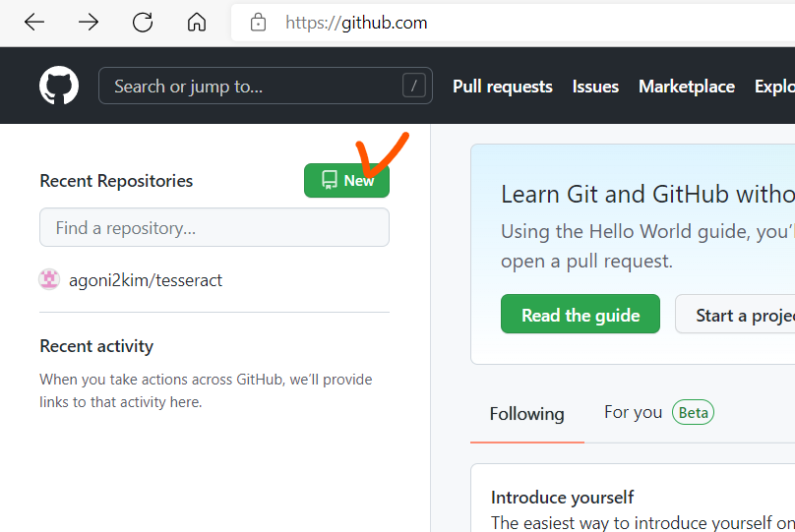View site info via padlock icon

click(x=258, y=23)
